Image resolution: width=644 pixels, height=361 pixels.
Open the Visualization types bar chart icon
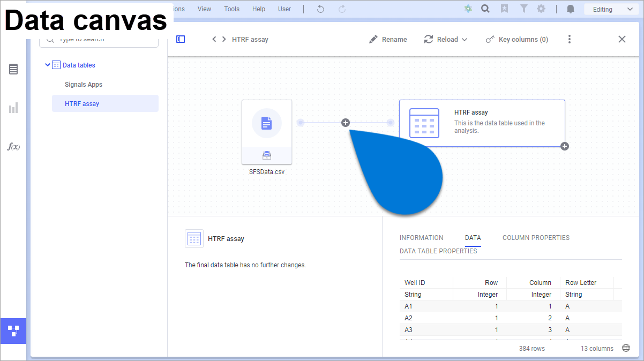pyautogui.click(x=13, y=108)
